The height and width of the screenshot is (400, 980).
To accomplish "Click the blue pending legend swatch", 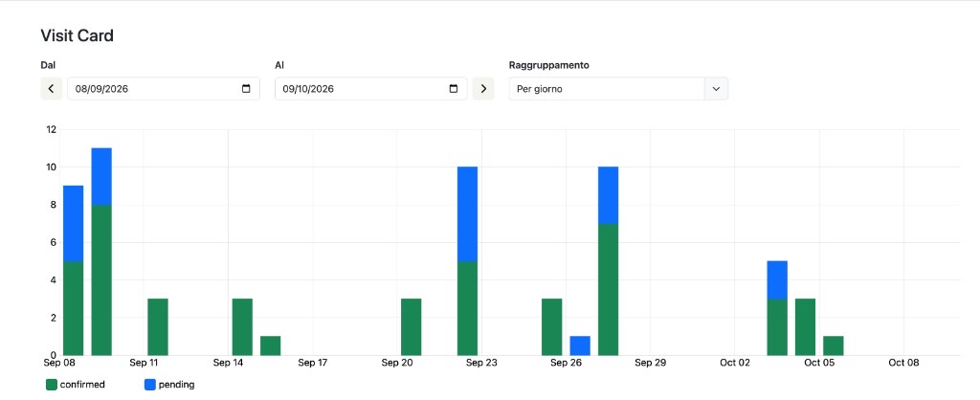I will (x=150, y=385).
